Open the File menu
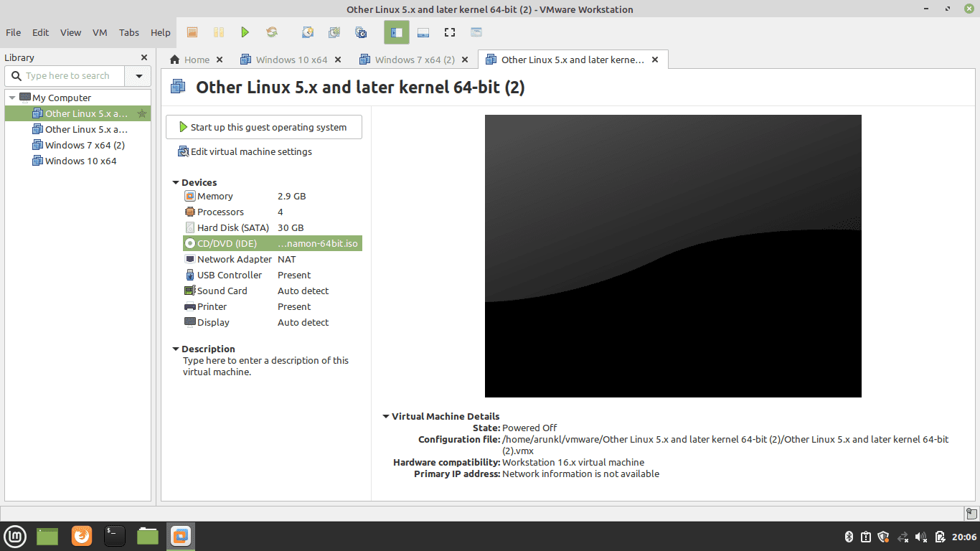This screenshot has height=551, width=980. point(14,32)
